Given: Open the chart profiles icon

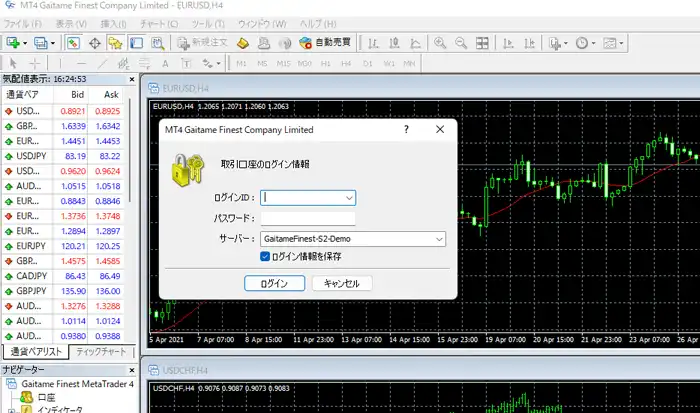Looking at the screenshot, I should click(x=41, y=43).
